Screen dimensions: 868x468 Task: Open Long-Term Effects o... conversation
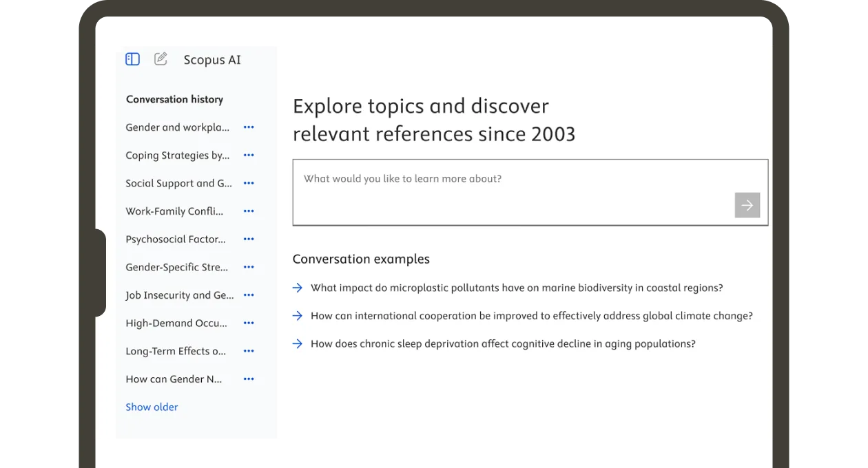click(176, 351)
